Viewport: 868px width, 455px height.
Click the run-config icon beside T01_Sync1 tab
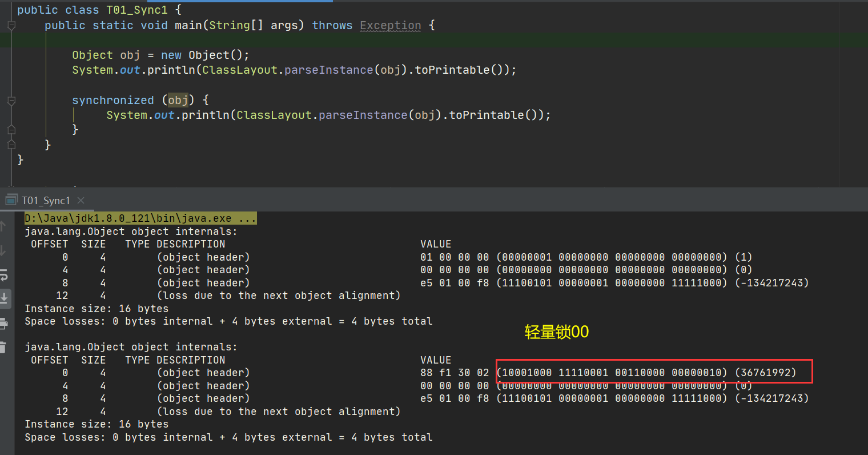(x=11, y=199)
